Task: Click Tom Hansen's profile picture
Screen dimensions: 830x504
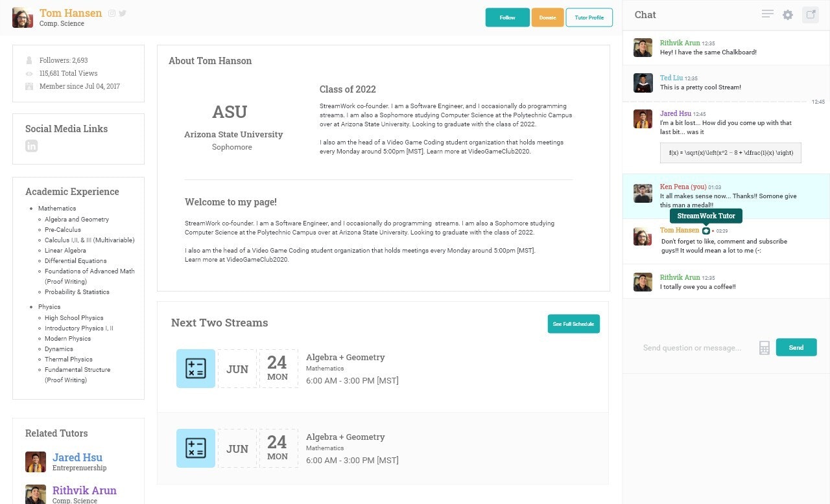Action: pyautogui.click(x=23, y=17)
